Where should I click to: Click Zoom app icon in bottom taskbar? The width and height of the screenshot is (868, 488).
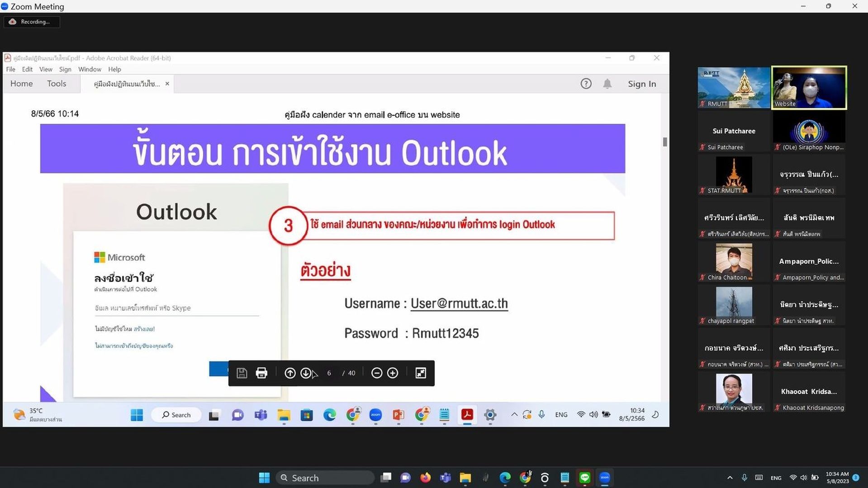(605, 478)
